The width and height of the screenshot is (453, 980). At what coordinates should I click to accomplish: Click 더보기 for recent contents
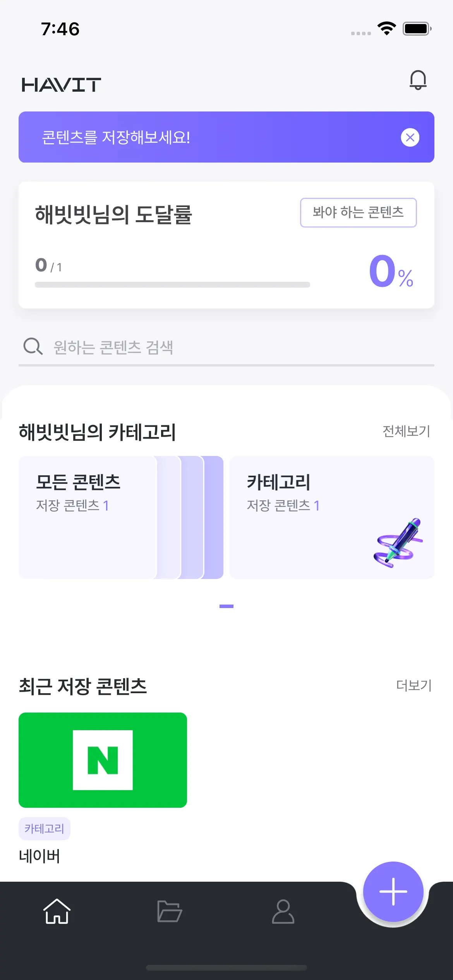(414, 685)
